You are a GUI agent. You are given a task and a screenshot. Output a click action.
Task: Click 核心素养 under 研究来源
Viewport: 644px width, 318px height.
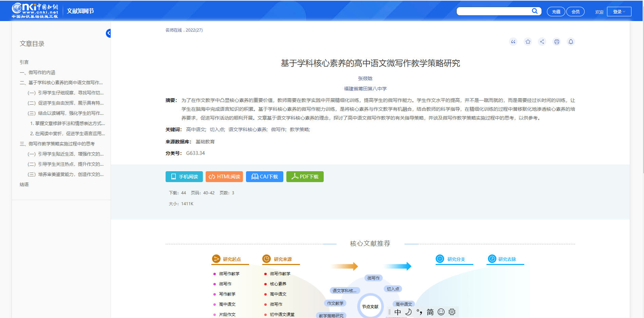278,284
